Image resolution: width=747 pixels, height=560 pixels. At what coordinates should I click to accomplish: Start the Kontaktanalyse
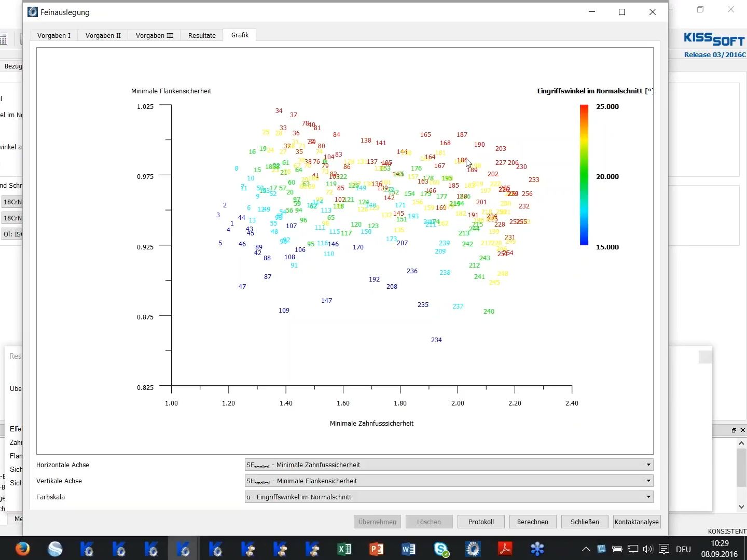637,522
